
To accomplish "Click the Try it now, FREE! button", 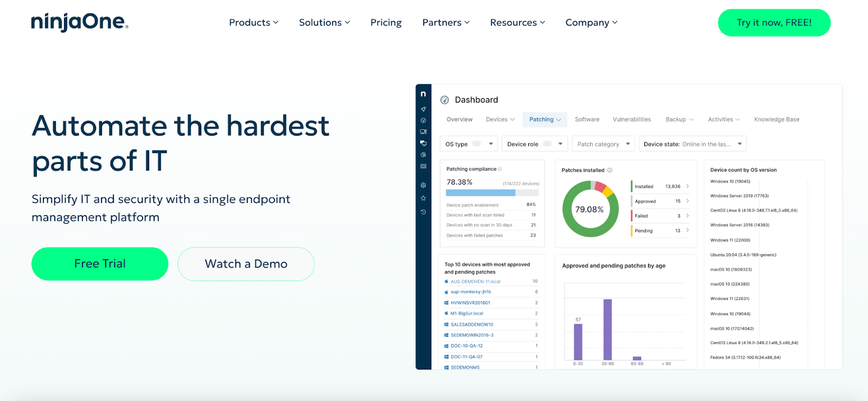I will (x=774, y=23).
